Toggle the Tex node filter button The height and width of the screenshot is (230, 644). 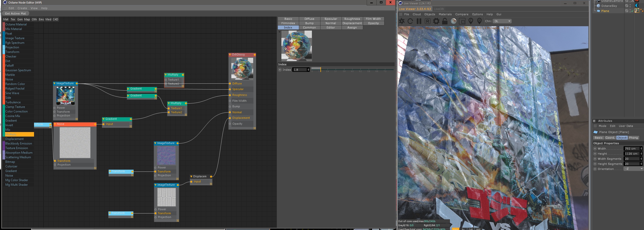(13, 19)
